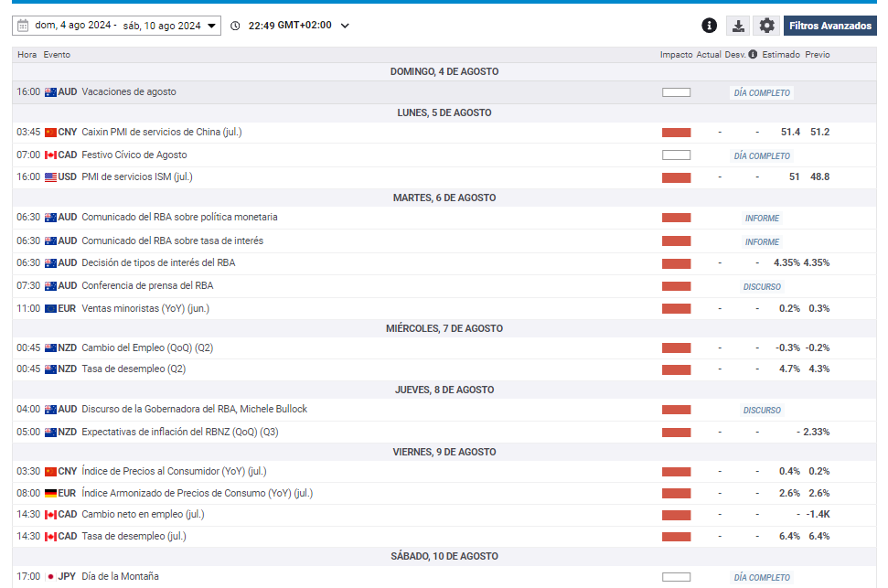Click the DISCURSO tag on the Michele Bullock row
This screenshot has width=888, height=588.
coord(762,411)
